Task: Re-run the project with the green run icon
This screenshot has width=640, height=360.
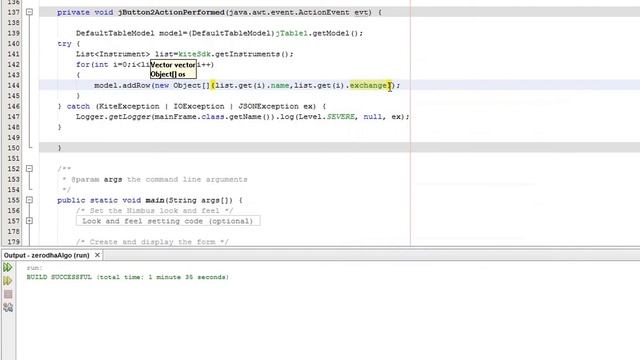Action: pyautogui.click(x=8, y=267)
